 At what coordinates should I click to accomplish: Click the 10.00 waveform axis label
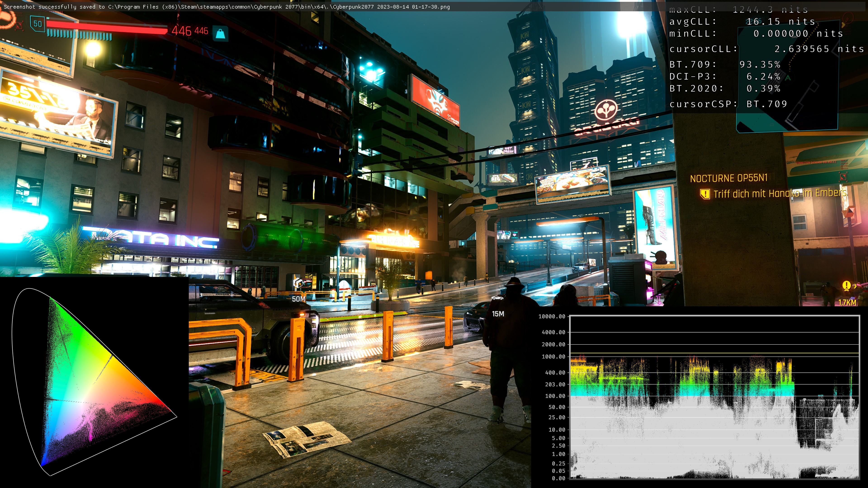coord(557,430)
